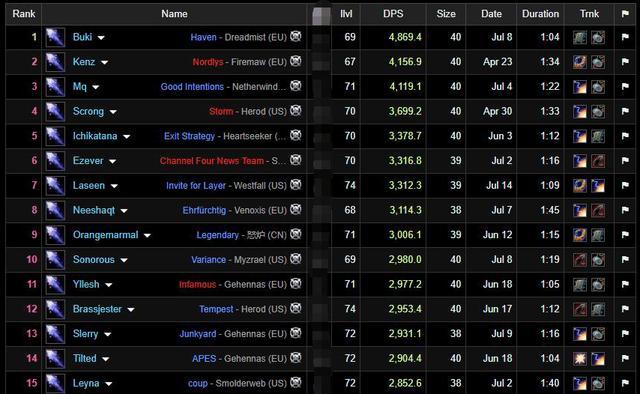Open player Brassjester's profile link
The image size is (640, 394).
pos(97,309)
